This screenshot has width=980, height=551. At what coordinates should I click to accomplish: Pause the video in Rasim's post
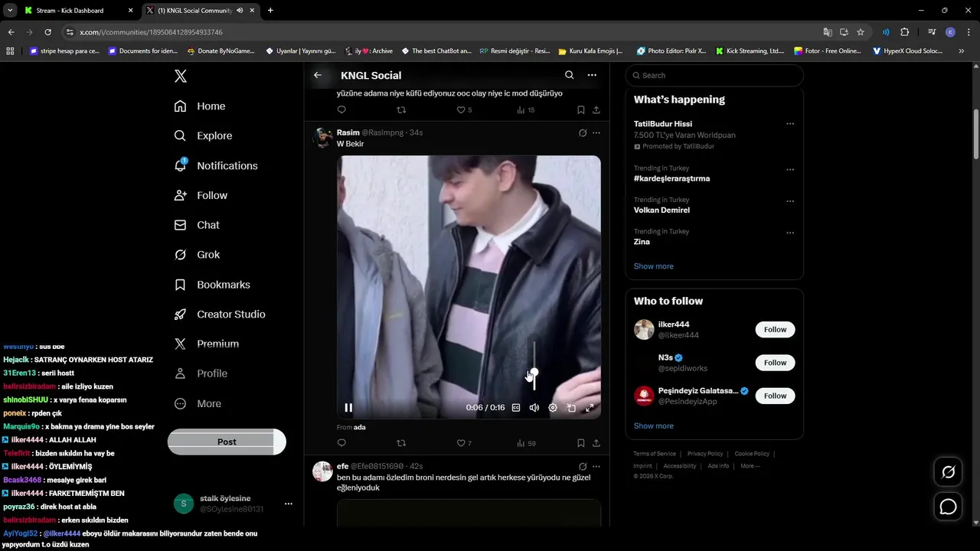[348, 408]
